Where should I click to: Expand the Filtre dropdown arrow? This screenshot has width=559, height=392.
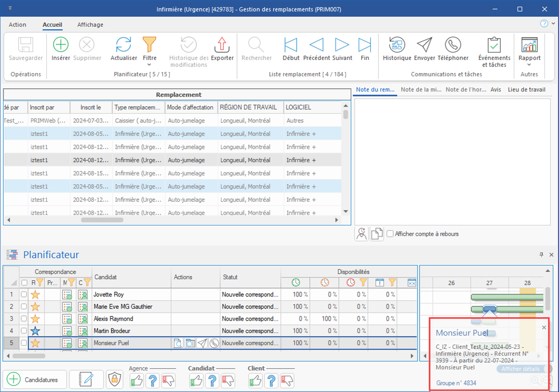click(149, 65)
